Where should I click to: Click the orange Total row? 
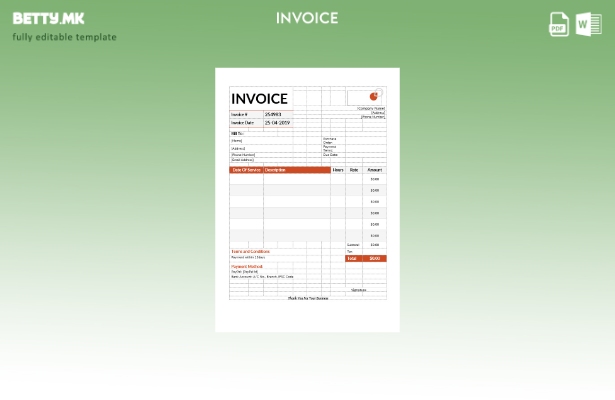[x=365, y=258]
